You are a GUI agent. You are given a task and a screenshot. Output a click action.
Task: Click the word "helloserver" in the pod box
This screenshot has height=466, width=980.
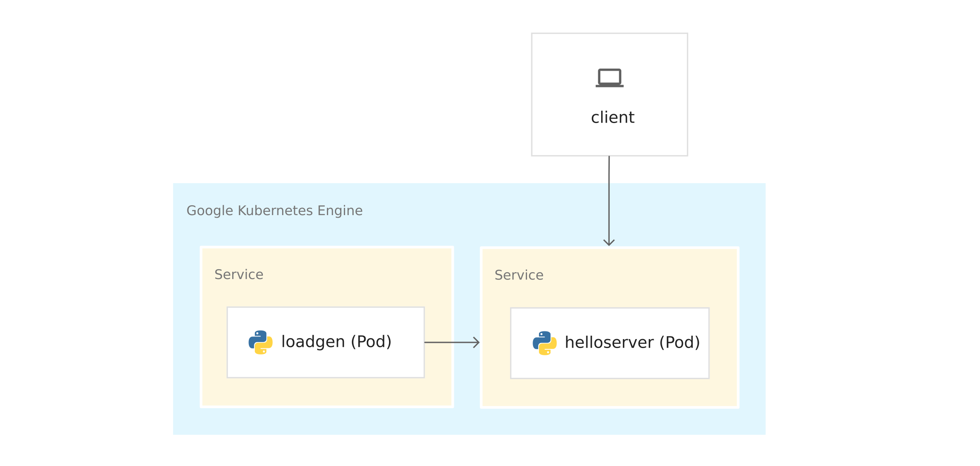tap(609, 342)
